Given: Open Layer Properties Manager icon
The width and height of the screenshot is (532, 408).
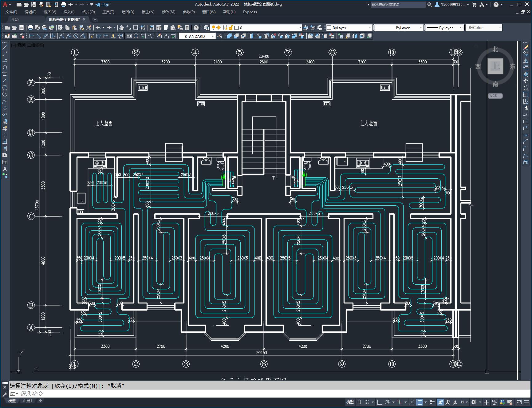Looking at the screenshot, I should (206, 28).
